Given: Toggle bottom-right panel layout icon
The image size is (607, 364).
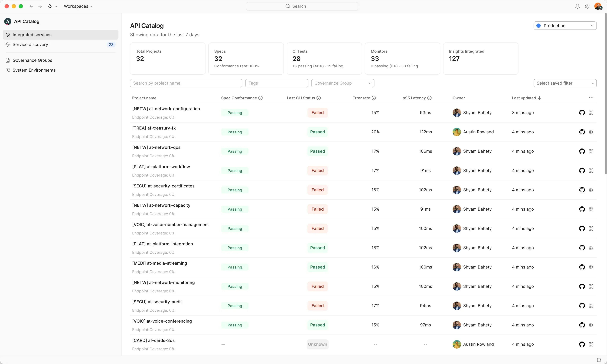Looking at the screenshot, I should coord(599,360).
